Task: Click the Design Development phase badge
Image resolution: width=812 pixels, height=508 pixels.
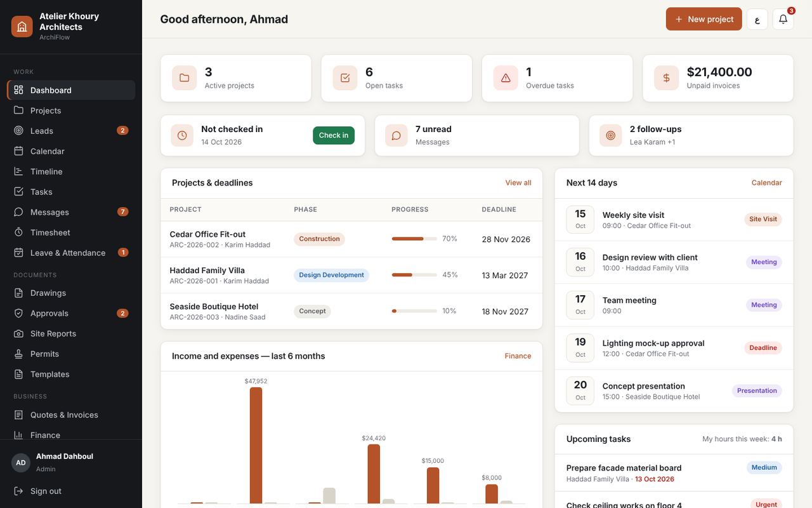Action: pos(331,275)
